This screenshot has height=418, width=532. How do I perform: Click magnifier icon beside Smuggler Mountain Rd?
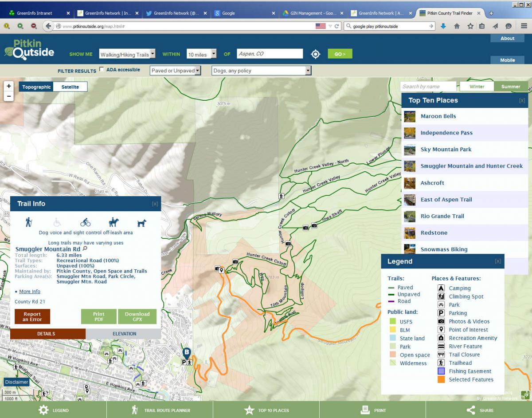click(85, 249)
